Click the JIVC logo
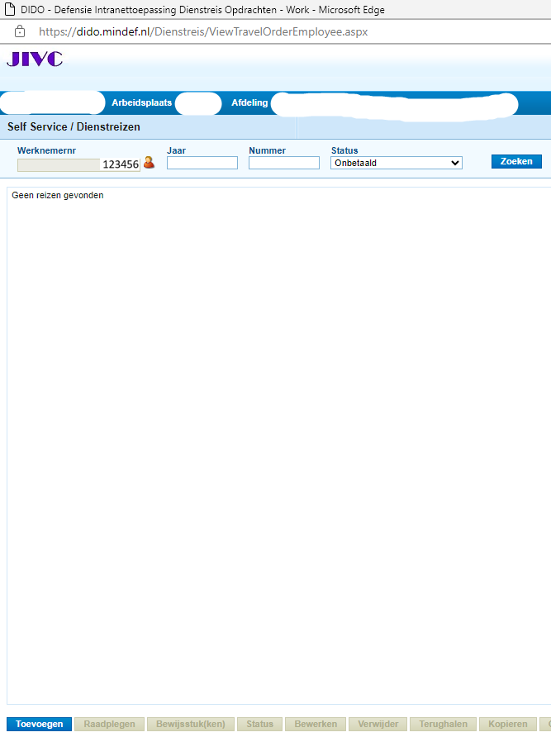Image resolution: width=551 pixels, height=756 pixels. point(35,59)
